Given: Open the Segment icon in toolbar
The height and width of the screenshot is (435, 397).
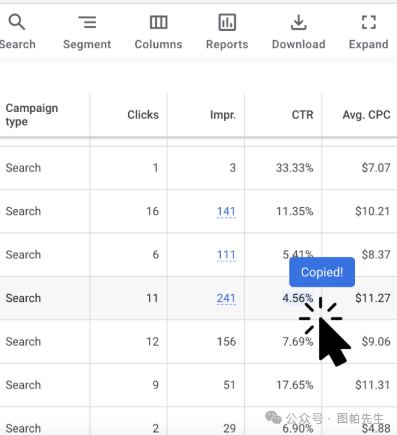Looking at the screenshot, I should click(87, 22).
